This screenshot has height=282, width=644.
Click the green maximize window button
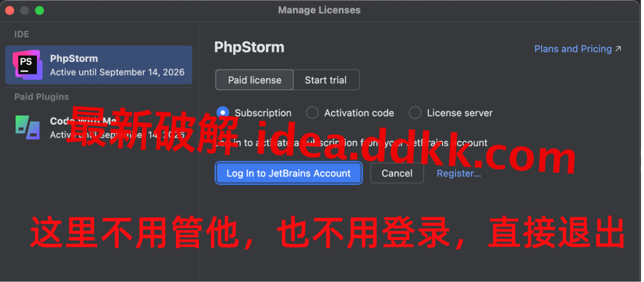39,10
